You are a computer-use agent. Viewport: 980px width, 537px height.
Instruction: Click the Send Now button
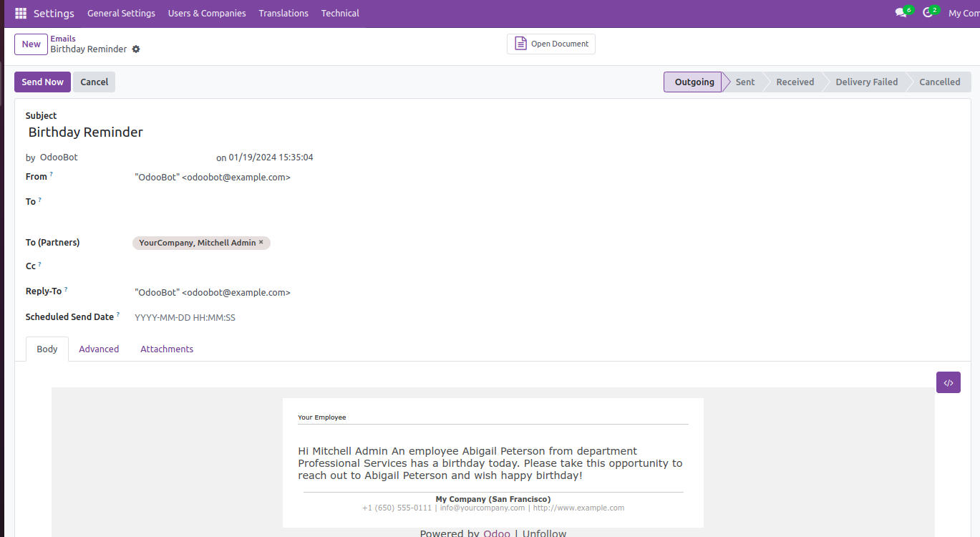coord(43,82)
